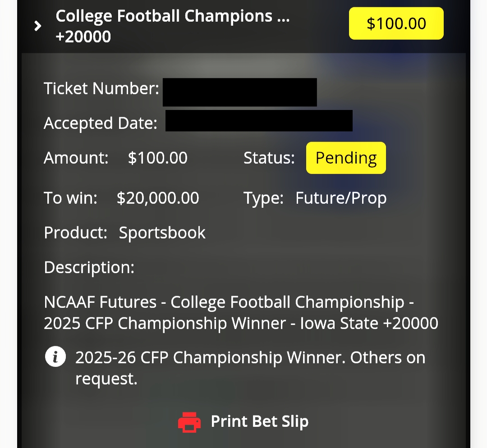
Task: Click the yellow Pending status badge
Action: point(346,158)
